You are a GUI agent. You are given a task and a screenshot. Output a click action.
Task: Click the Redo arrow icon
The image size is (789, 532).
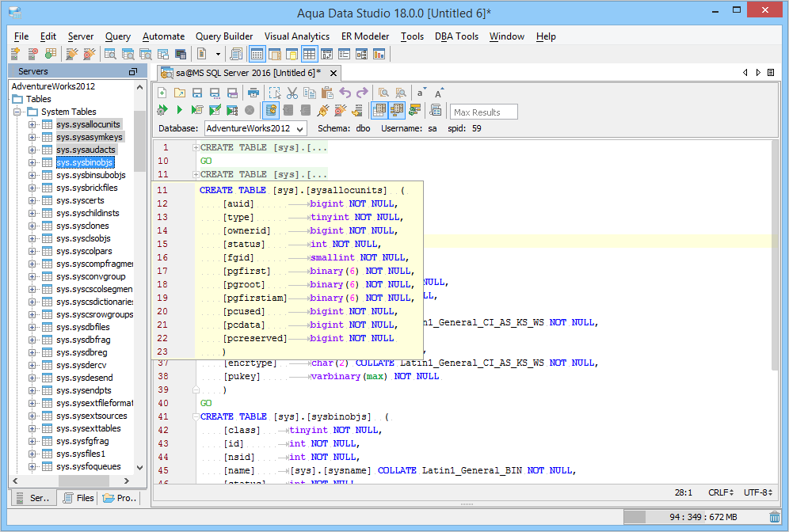point(362,93)
